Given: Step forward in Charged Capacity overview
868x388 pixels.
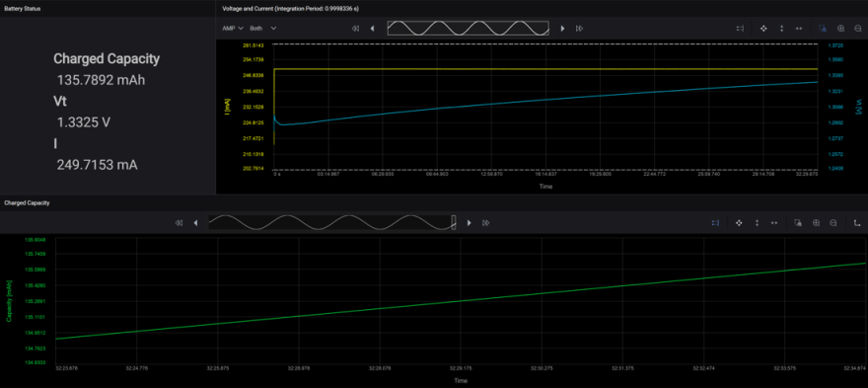Looking at the screenshot, I should [x=469, y=223].
